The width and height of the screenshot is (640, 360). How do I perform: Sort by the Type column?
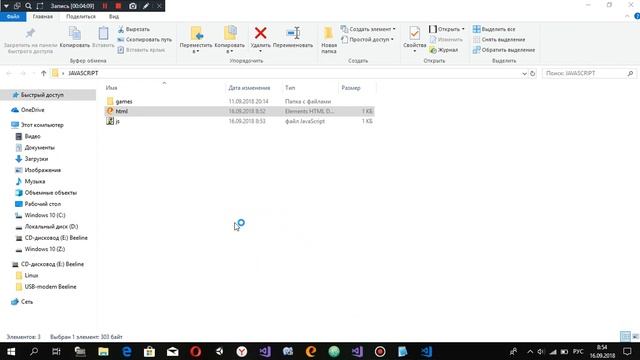(290, 88)
